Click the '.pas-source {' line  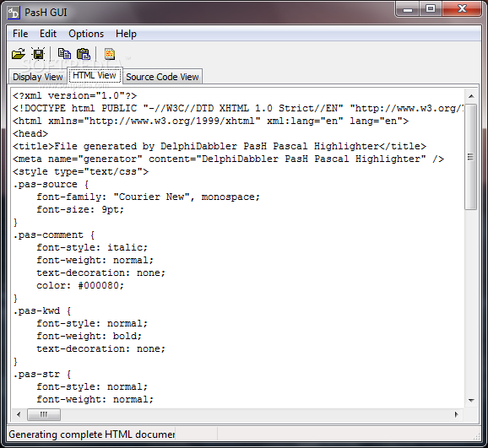click(x=51, y=184)
